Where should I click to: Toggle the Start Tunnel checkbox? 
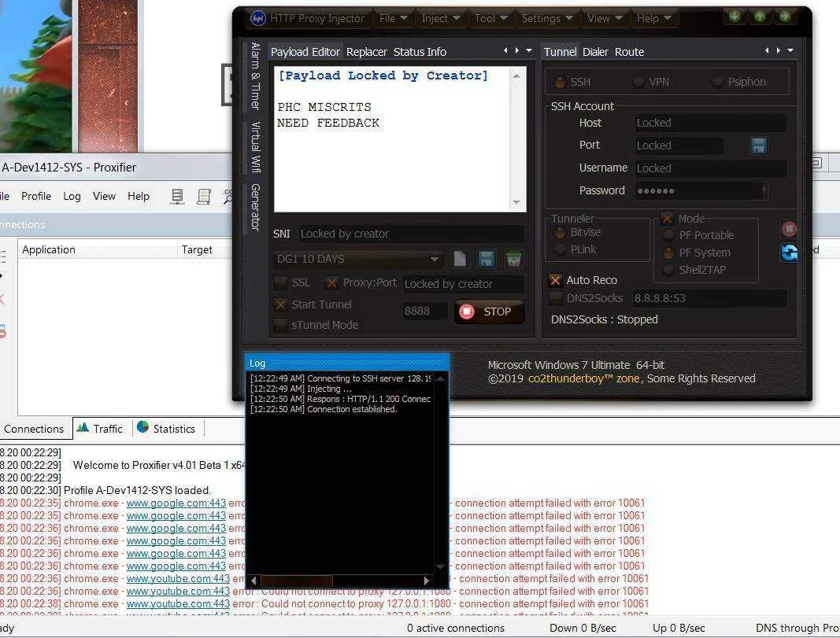[x=280, y=304]
